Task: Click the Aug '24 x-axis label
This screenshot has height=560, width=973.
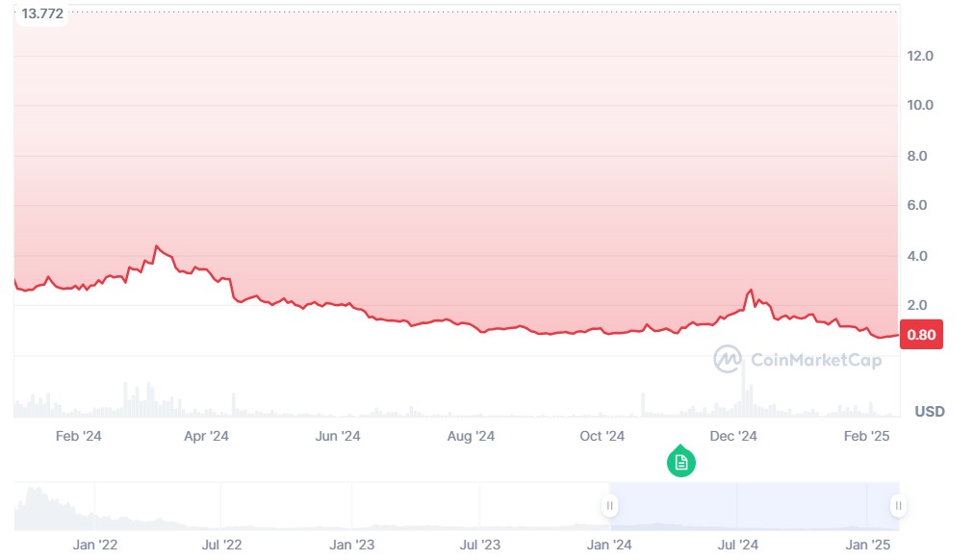Action: coord(471,436)
